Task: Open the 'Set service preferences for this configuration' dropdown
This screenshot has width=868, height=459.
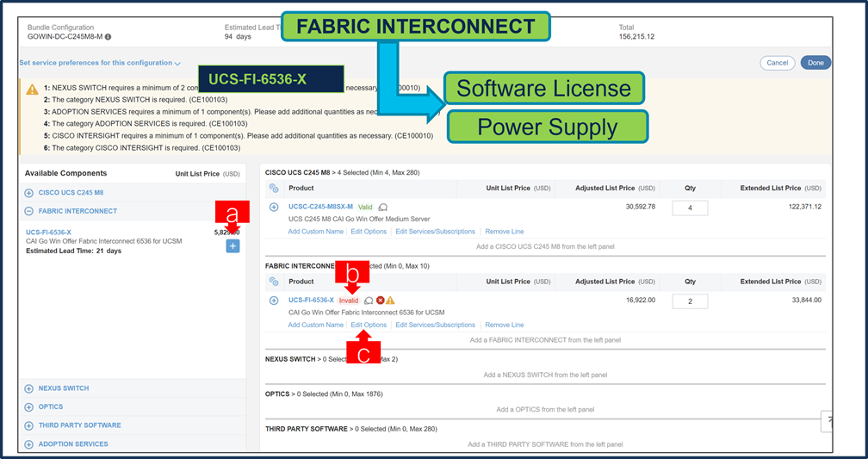Action: [x=100, y=63]
